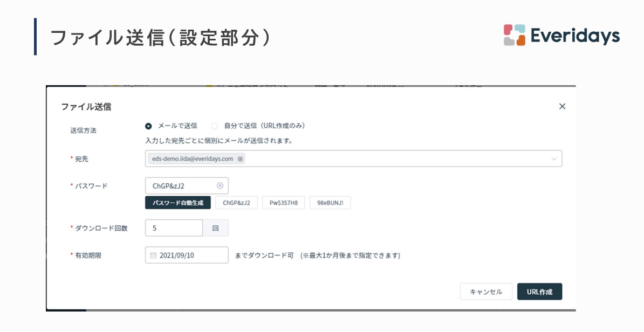Click the calendar icon in the expiry date field
Image resolution: width=644 pixels, height=332 pixels.
coord(153,255)
